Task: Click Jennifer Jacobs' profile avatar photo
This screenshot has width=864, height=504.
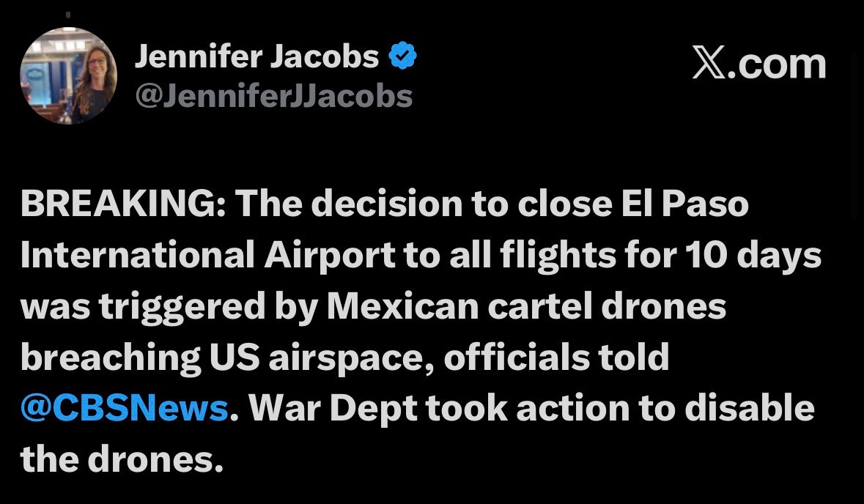Action: pyautogui.click(x=68, y=76)
